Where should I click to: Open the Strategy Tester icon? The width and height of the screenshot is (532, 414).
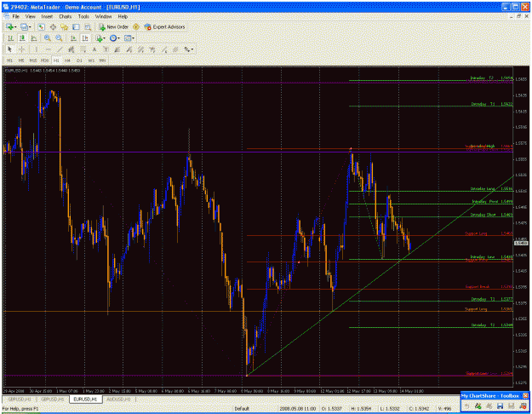[88, 26]
